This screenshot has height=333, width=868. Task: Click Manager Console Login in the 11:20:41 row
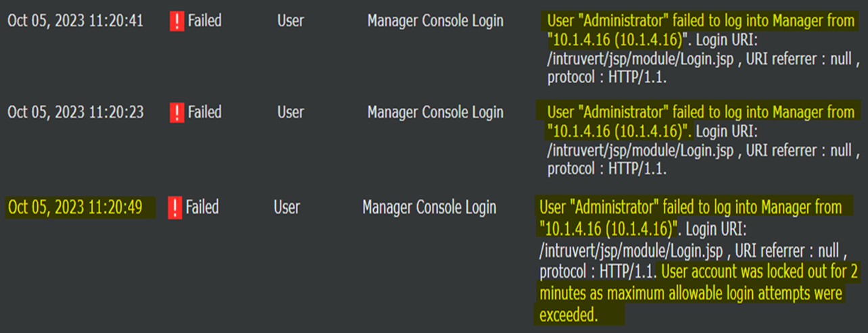[x=435, y=21]
